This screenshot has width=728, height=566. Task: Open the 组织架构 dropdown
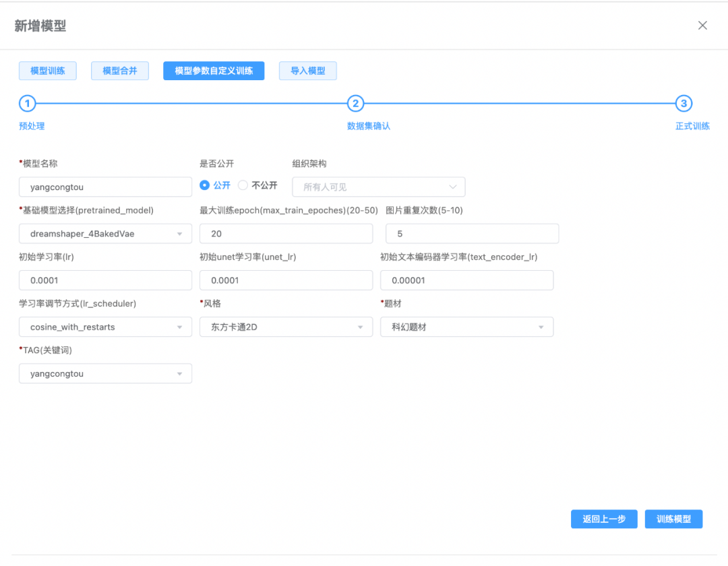coord(378,187)
